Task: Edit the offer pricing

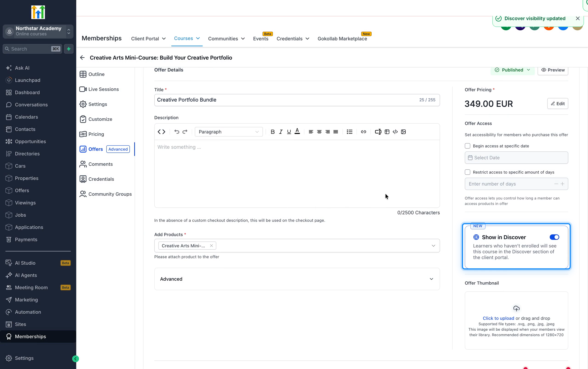Action: (x=557, y=104)
